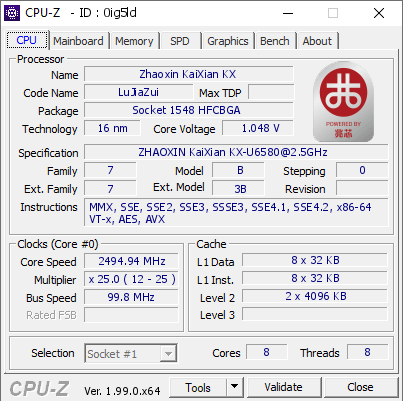The height and width of the screenshot is (401, 403).
Task: Click the Technology value 16 nm
Action: pyautogui.click(x=113, y=128)
